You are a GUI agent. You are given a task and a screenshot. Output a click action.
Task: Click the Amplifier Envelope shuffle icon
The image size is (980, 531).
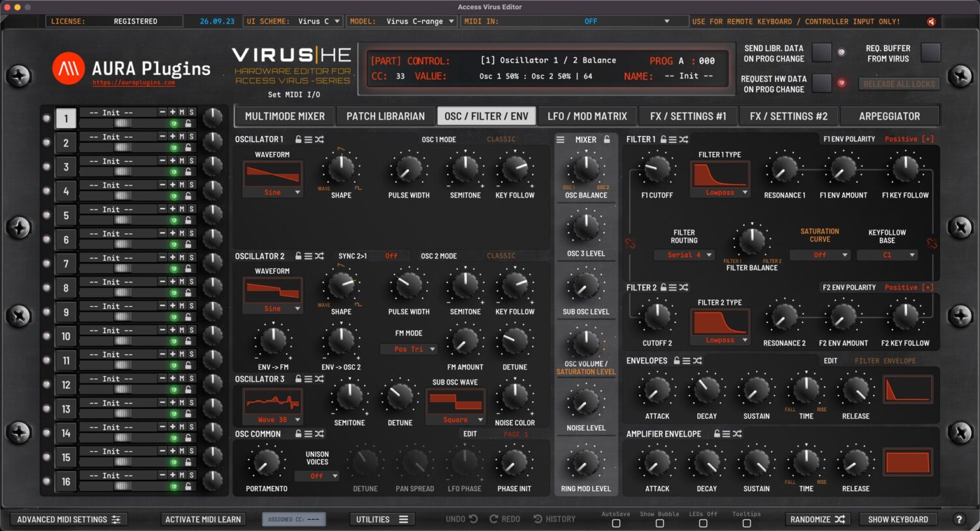pyautogui.click(x=737, y=434)
